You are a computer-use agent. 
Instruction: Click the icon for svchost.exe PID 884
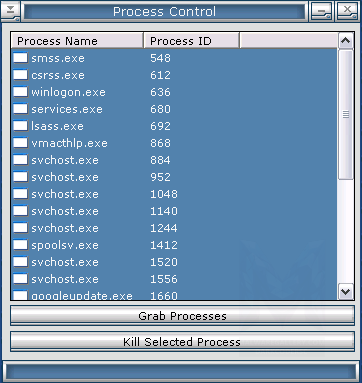pos(20,160)
